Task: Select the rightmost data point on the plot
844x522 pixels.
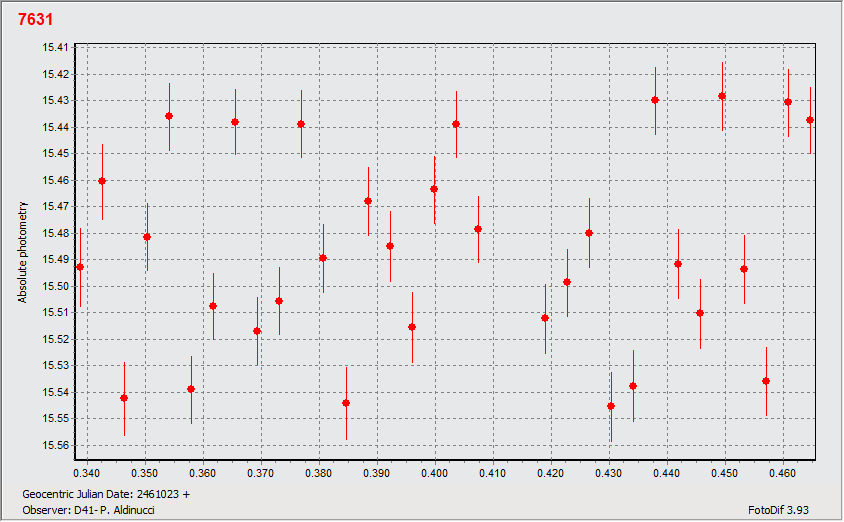Action: [x=810, y=120]
